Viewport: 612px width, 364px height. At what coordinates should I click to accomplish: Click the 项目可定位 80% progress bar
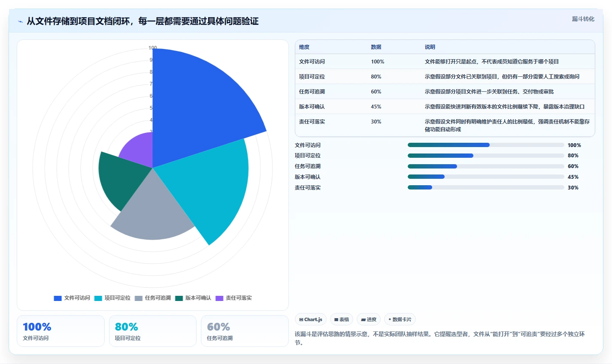[486, 156]
